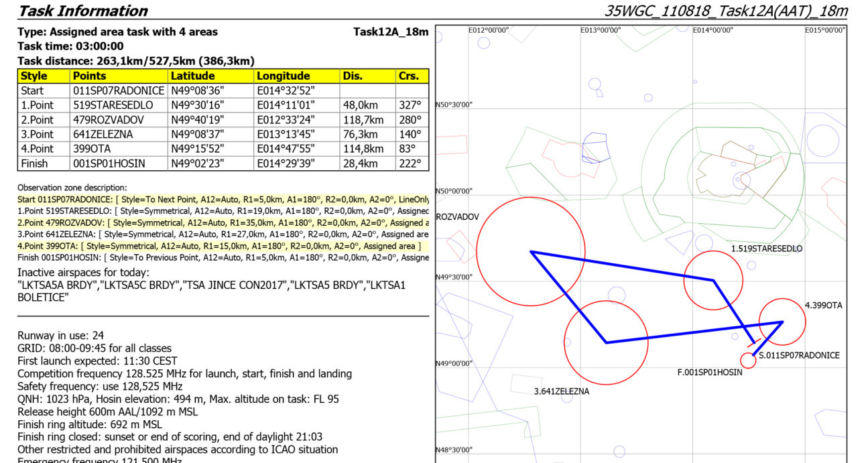Click the S.011SP07RADONICE map label
Viewport: 868px width, 463px height.
click(x=798, y=356)
